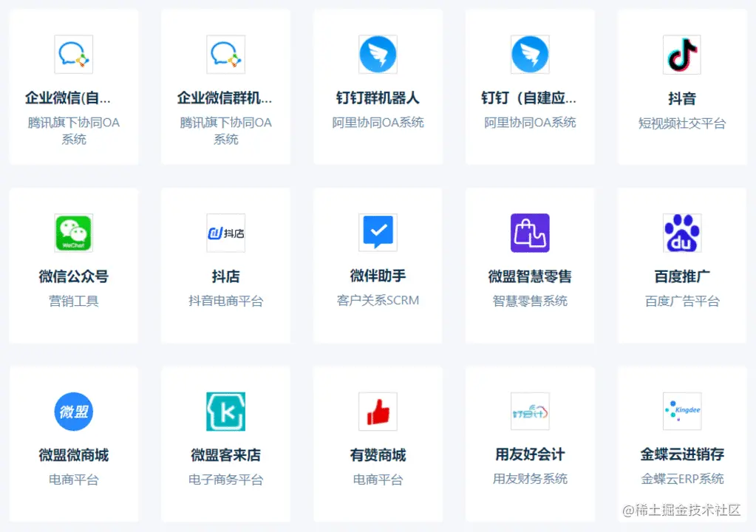This screenshot has height=532, width=756.
Task: Click the icon of the 企业微信群机... card
Action: [225, 55]
